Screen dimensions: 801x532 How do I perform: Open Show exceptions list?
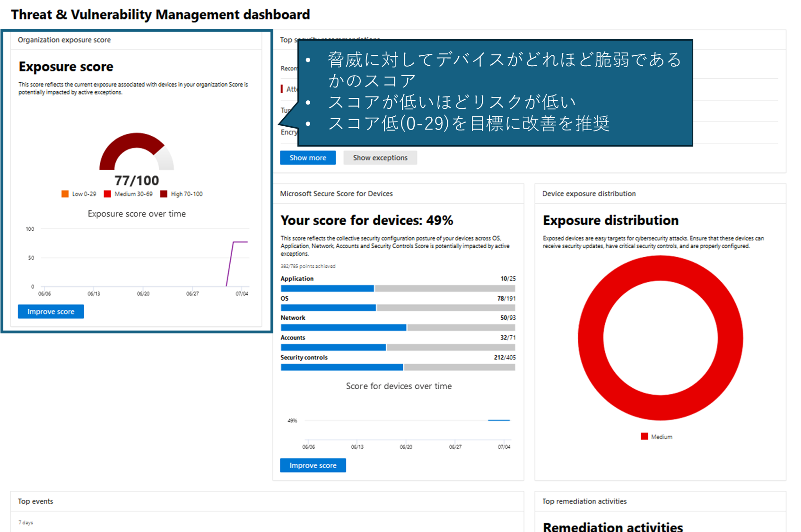pyautogui.click(x=380, y=158)
